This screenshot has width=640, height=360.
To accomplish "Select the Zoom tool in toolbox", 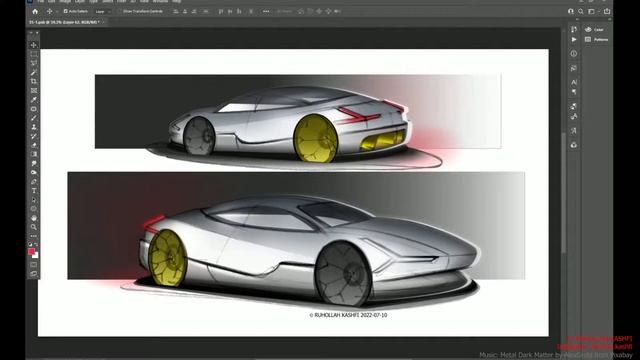I will click(33, 227).
